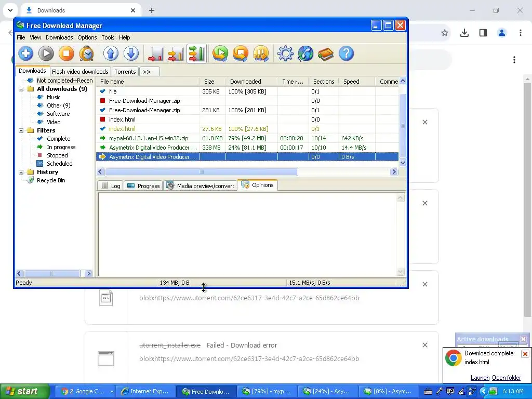Click Open folder link in popup

click(x=506, y=378)
